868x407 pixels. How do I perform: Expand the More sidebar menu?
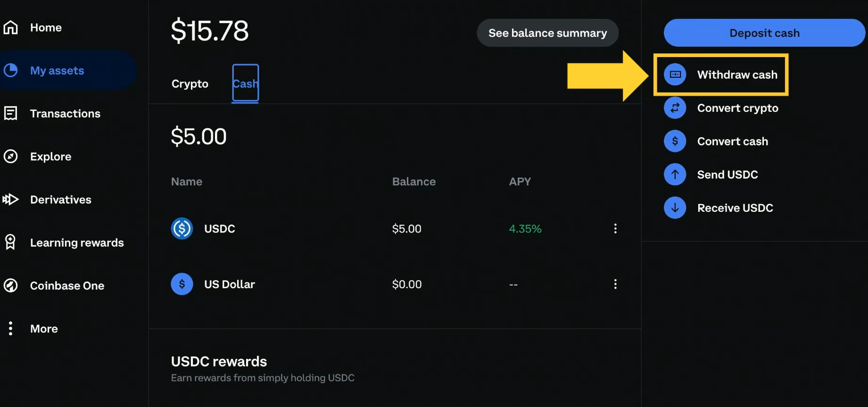pyautogui.click(x=10, y=328)
